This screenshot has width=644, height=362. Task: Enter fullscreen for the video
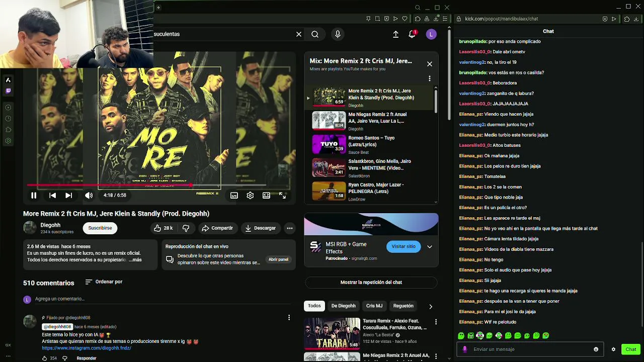pos(282,195)
